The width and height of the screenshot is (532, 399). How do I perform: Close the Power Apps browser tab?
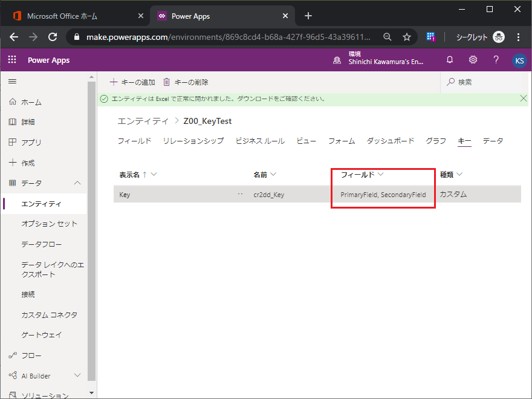285,16
